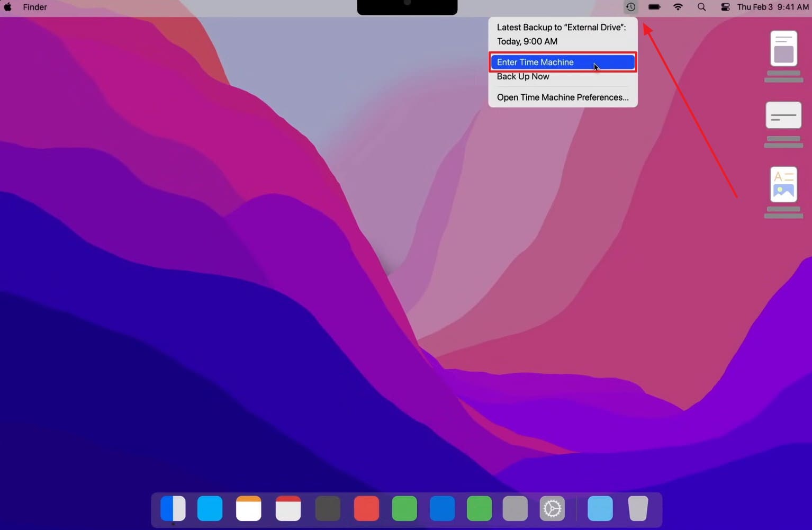Open Finder from the Dock
The image size is (812, 530).
[173, 509]
